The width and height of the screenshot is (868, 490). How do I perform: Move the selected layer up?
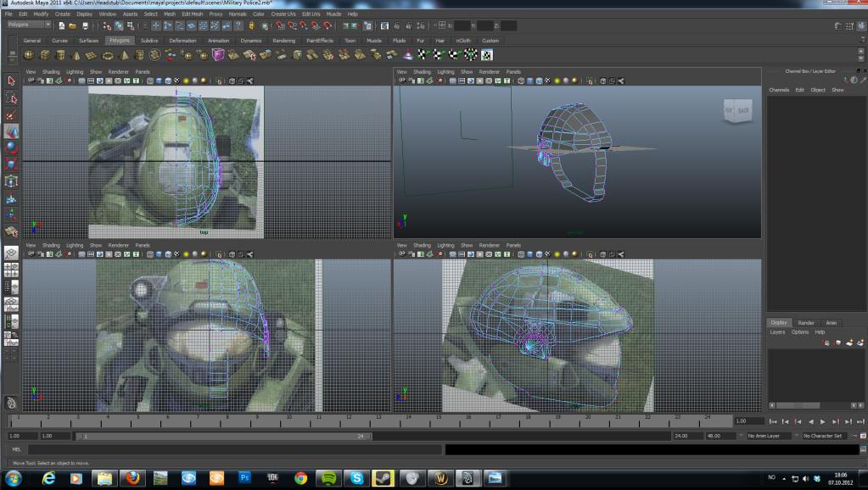click(826, 342)
